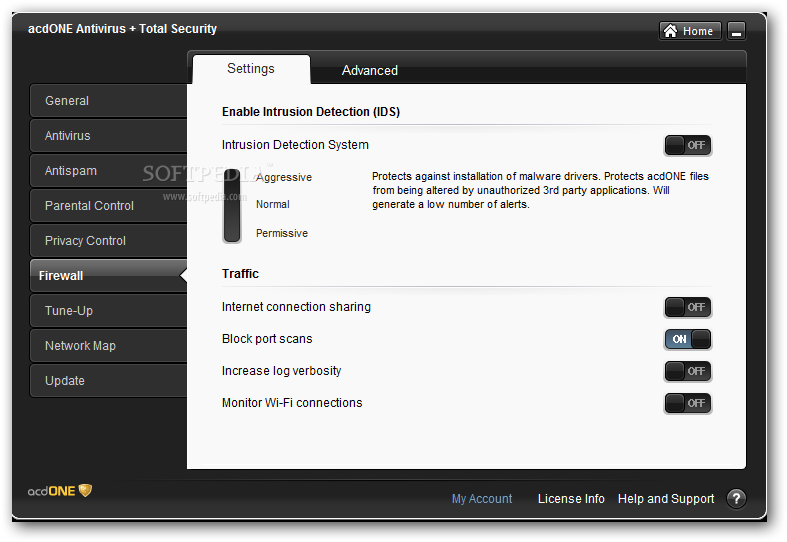Open the General section
787x542 pixels.
tap(108, 101)
